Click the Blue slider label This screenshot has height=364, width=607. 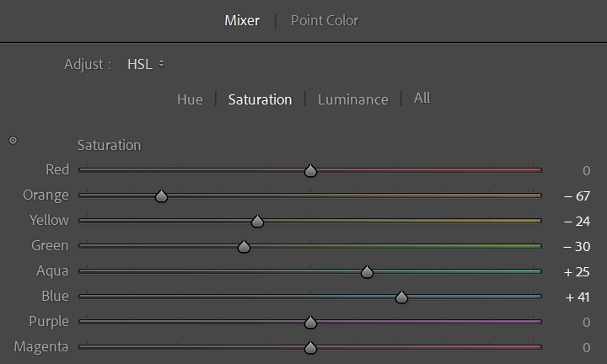pos(56,297)
